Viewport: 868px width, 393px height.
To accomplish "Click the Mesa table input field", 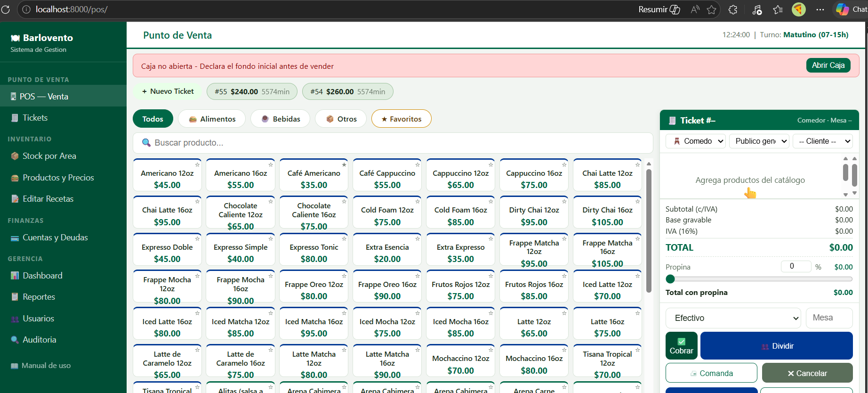I will (x=829, y=318).
